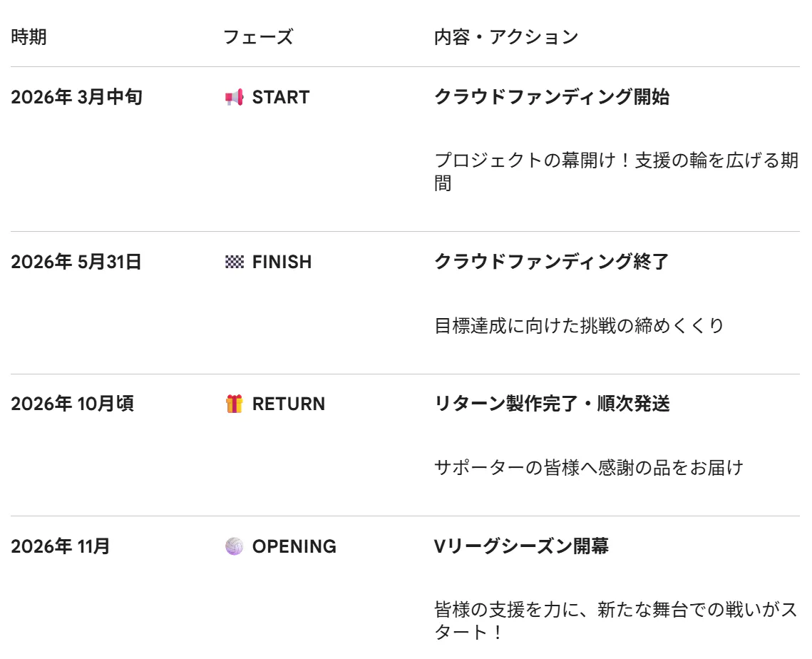Click the 時期 column header

click(29, 37)
